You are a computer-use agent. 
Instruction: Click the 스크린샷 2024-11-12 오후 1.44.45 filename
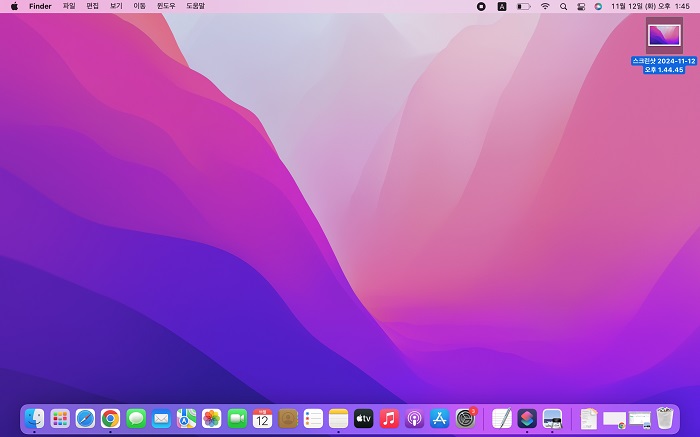pyautogui.click(x=664, y=65)
